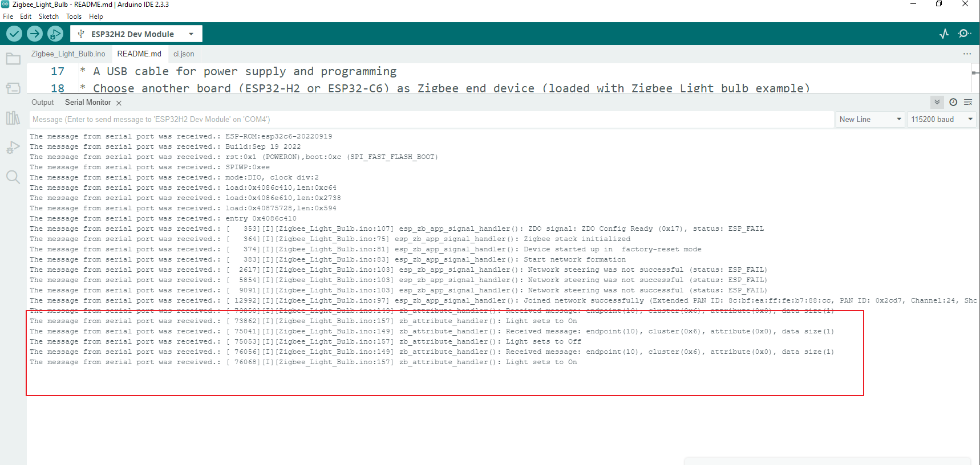980x465 pixels.
Task: Close the Serial Monitor tab
Action: click(x=119, y=103)
